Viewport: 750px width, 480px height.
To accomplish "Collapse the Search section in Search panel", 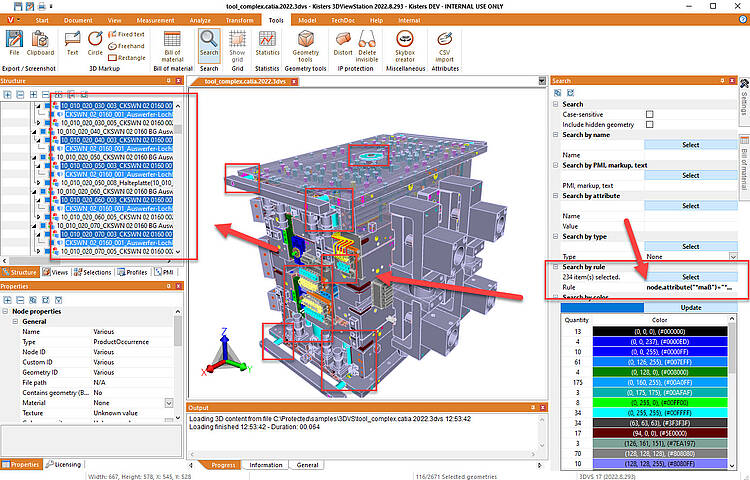I will point(556,104).
